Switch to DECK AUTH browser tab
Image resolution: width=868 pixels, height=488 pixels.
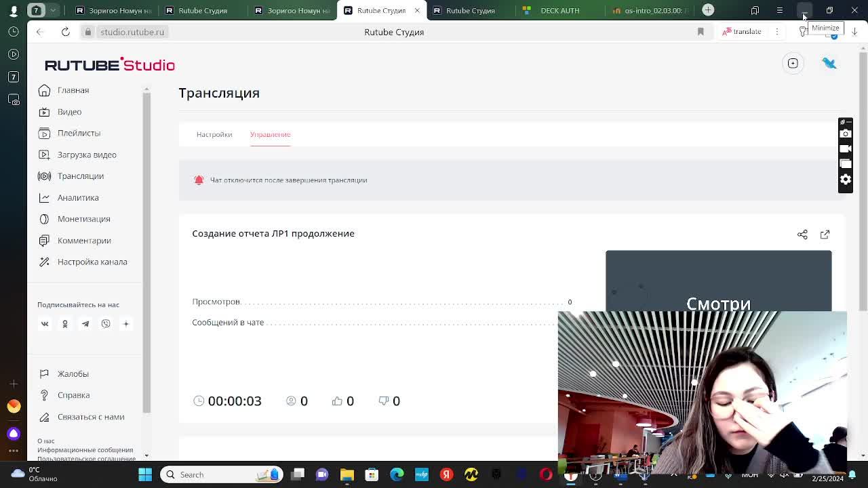click(559, 10)
